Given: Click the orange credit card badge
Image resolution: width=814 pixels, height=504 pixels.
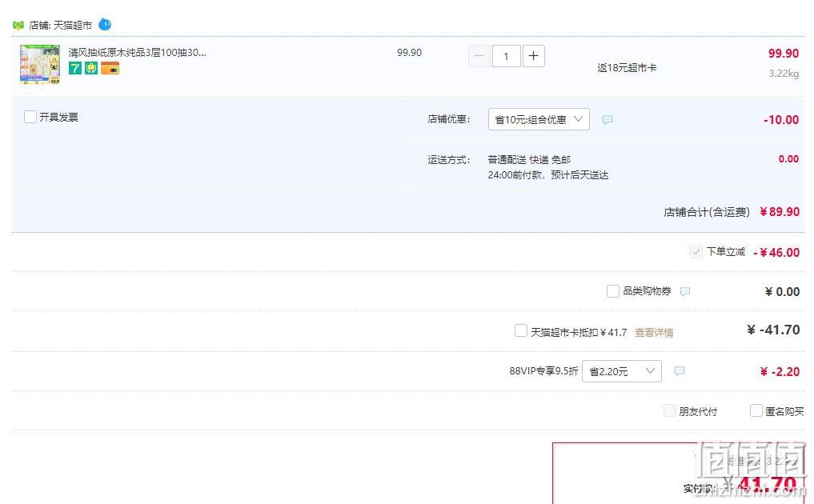Looking at the screenshot, I should click(x=110, y=68).
